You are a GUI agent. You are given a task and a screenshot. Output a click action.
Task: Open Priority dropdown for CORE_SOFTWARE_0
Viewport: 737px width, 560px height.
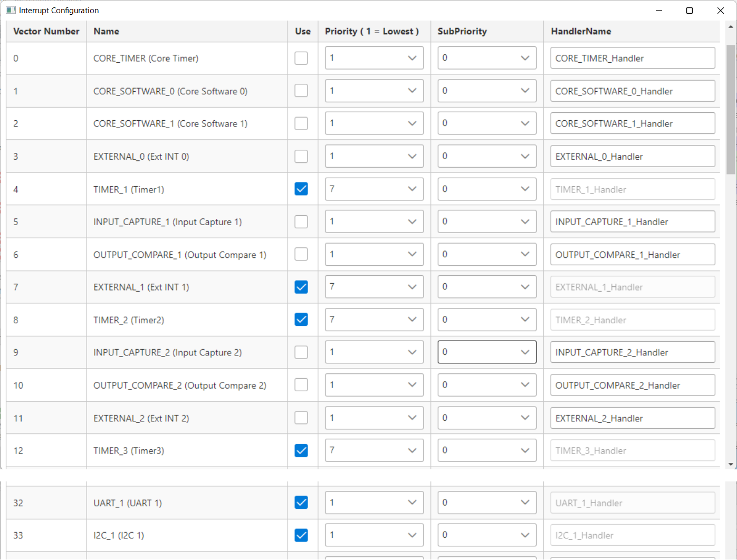(x=374, y=91)
